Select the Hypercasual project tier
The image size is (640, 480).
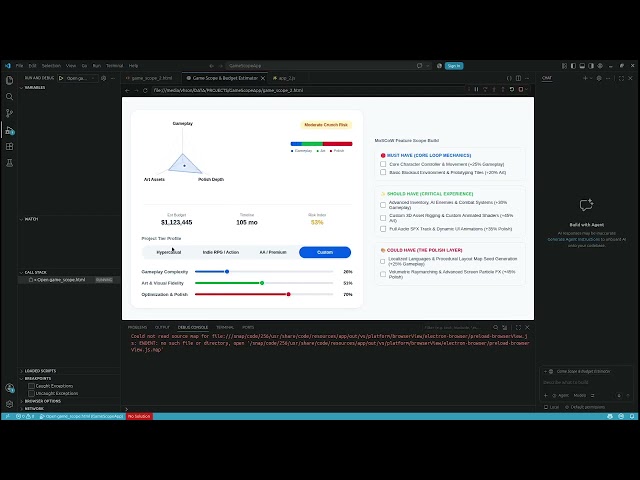(x=169, y=252)
